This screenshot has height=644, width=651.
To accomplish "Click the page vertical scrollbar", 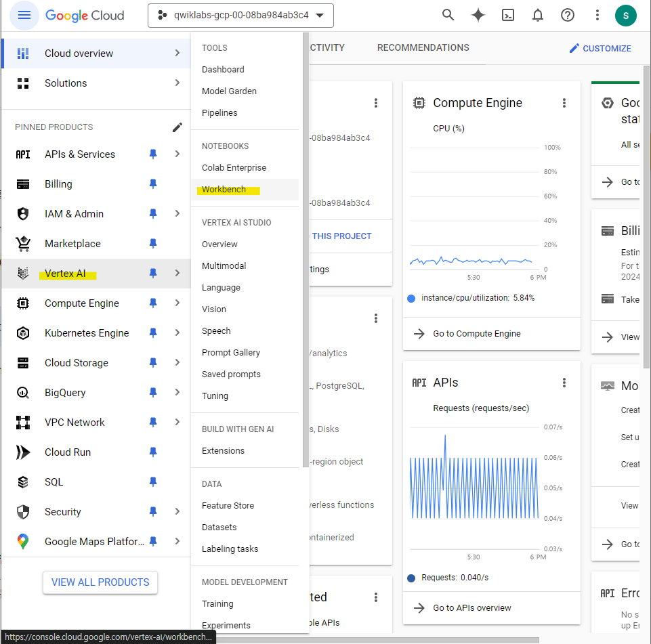I will coord(646,217).
